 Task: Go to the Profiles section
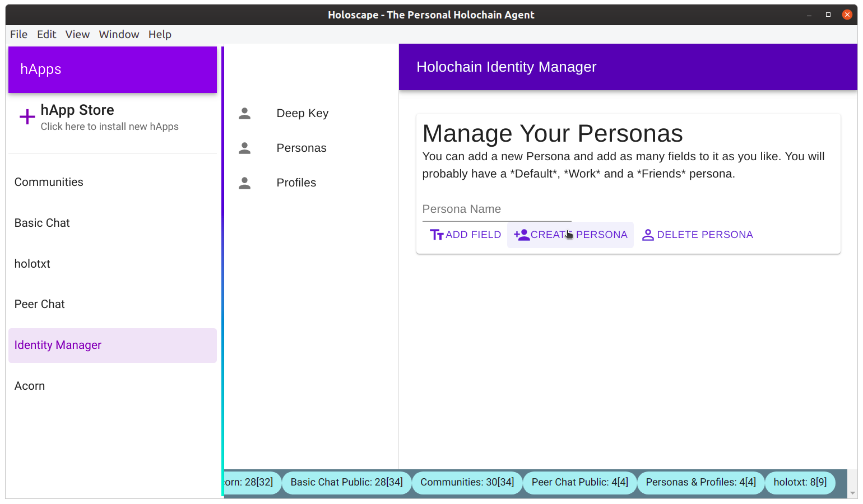(x=311, y=183)
